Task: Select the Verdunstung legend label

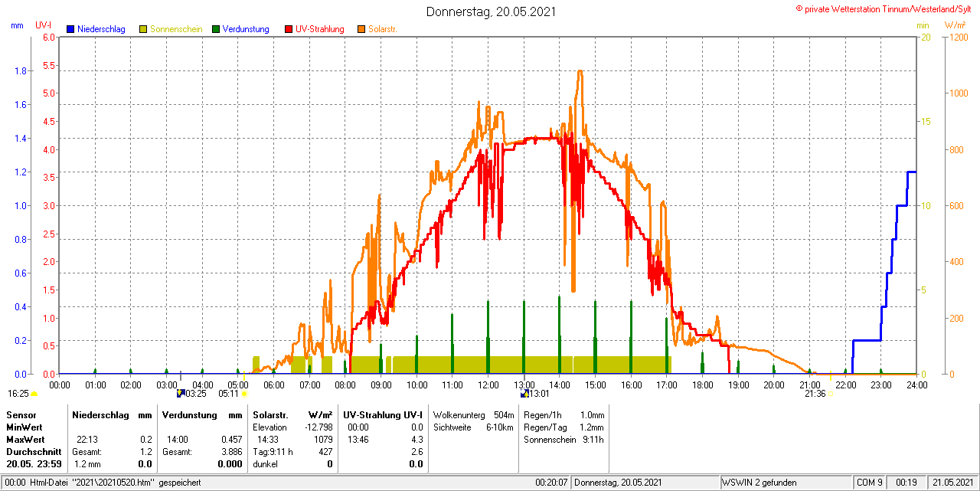Action: [x=246, y=29]
